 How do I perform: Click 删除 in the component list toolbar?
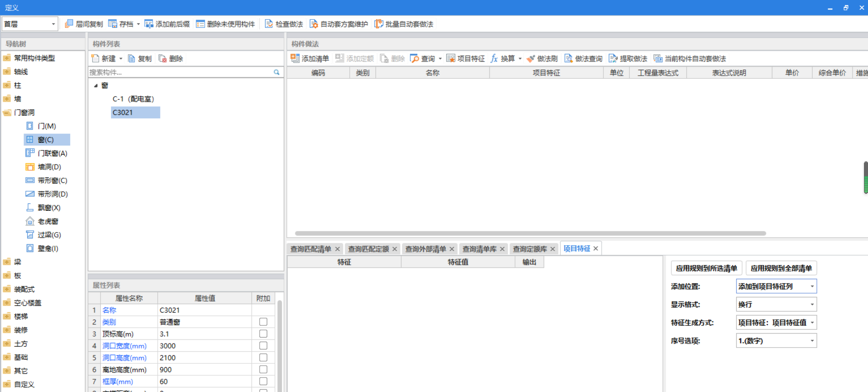click(171, 58)
